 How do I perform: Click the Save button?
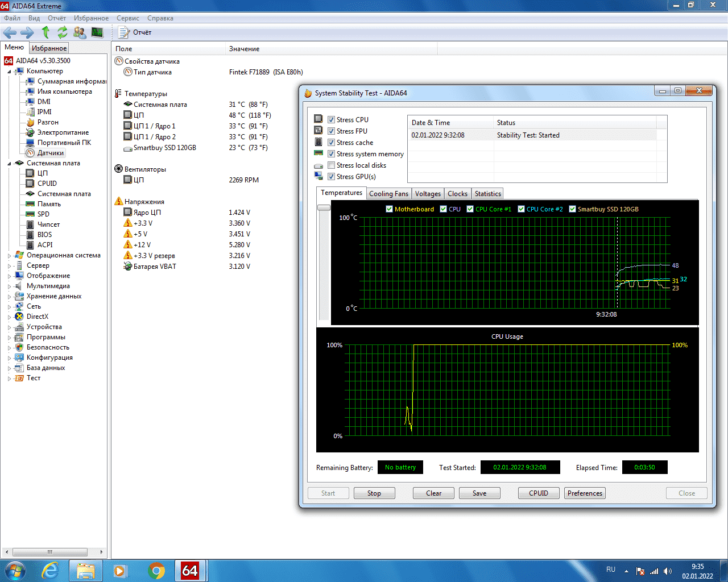click(479, 493)
